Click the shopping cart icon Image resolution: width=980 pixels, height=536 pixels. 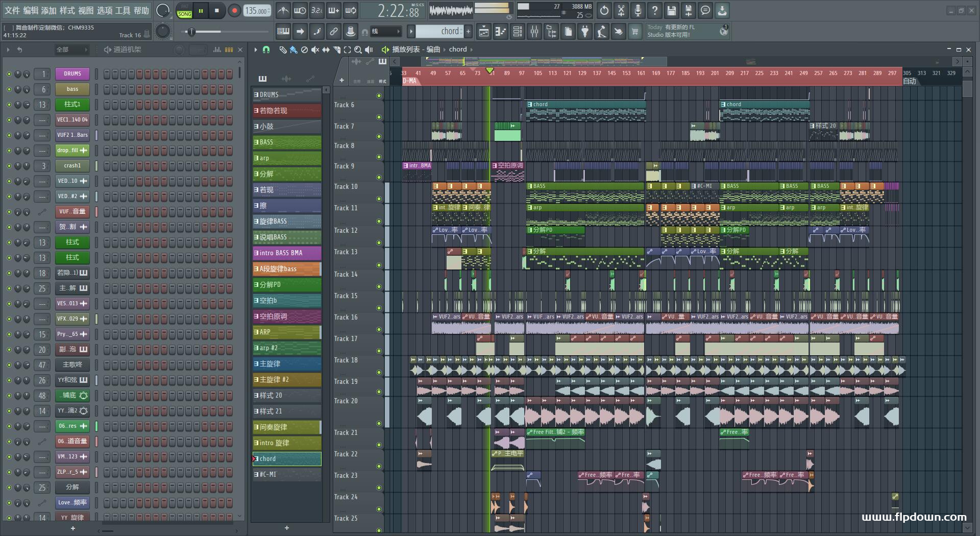tap(635, 32)
